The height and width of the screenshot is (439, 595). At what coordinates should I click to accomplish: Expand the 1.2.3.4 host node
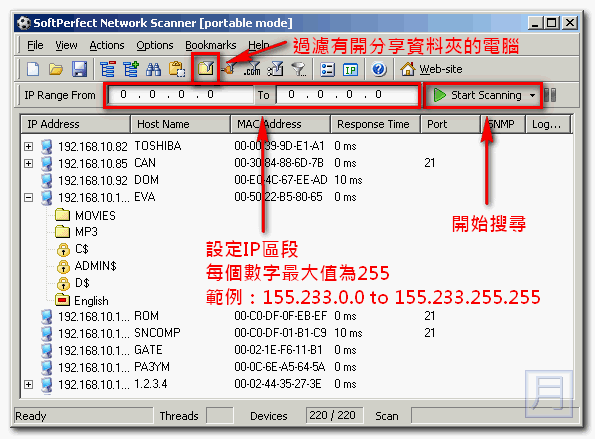click(28, 385)
